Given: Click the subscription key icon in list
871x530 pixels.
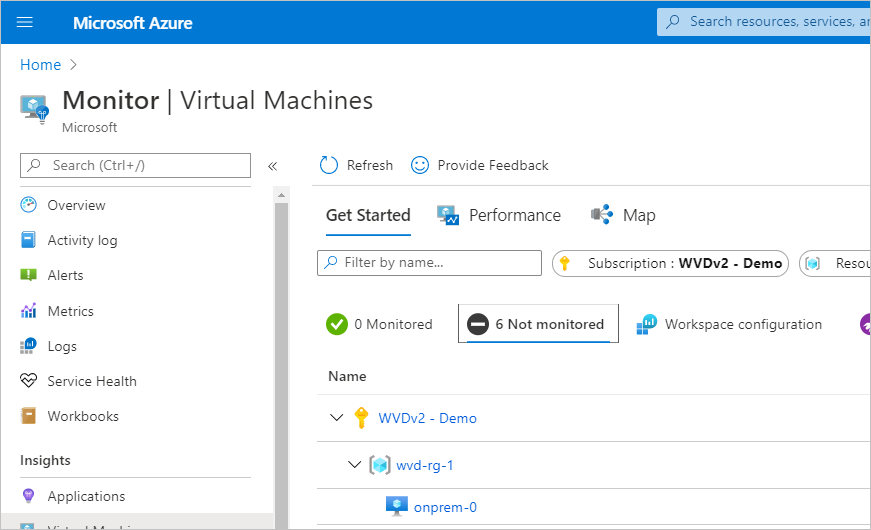Looking at the screenshot, I should pos(361,418).
